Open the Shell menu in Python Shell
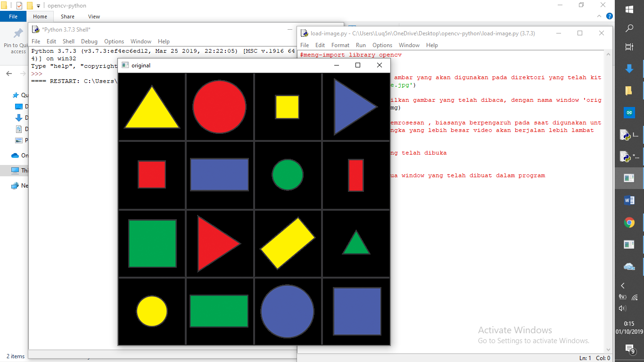The width and height of the screenshot is (644, 362). pyautogui.click(x=69, y=41)
